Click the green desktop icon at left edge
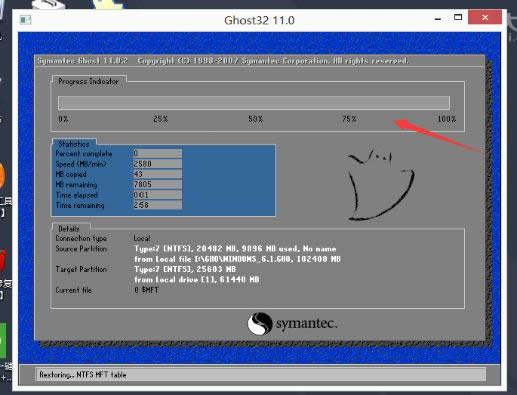 pyautogui.click(x=3, y=340)
